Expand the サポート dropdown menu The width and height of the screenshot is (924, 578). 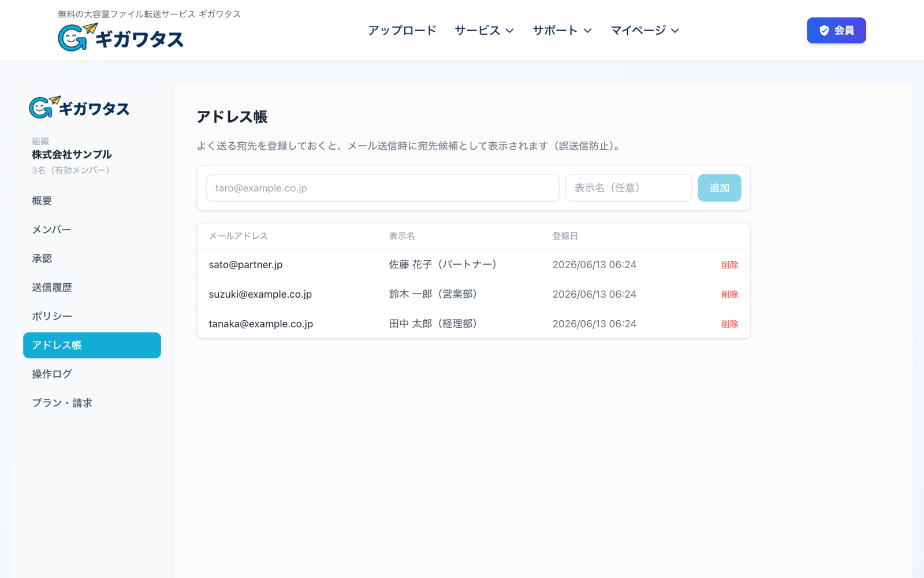(x=562, y=30)
